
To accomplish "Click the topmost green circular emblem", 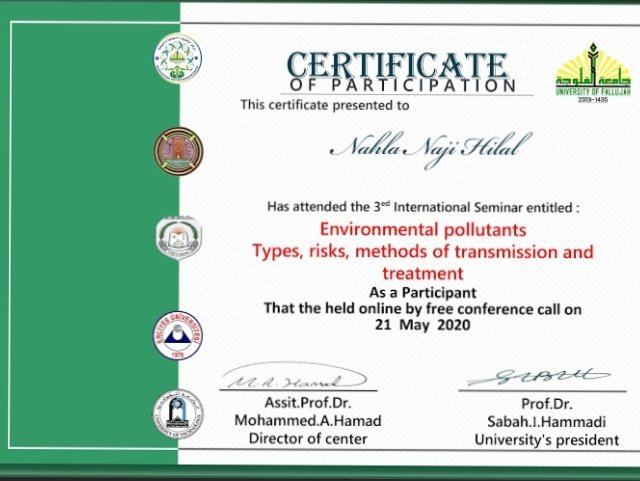I will tap(178, 57).
